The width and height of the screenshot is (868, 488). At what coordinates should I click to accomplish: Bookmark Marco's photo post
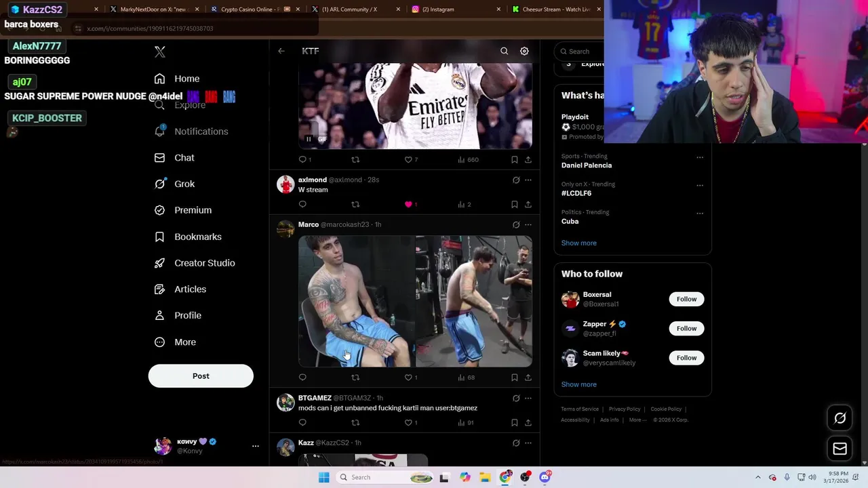514,378
